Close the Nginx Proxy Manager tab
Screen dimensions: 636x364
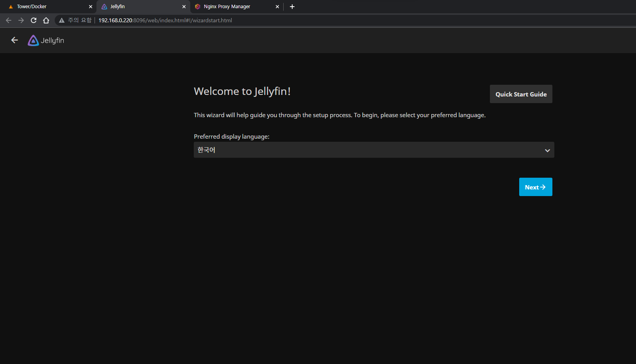(277, 7)
